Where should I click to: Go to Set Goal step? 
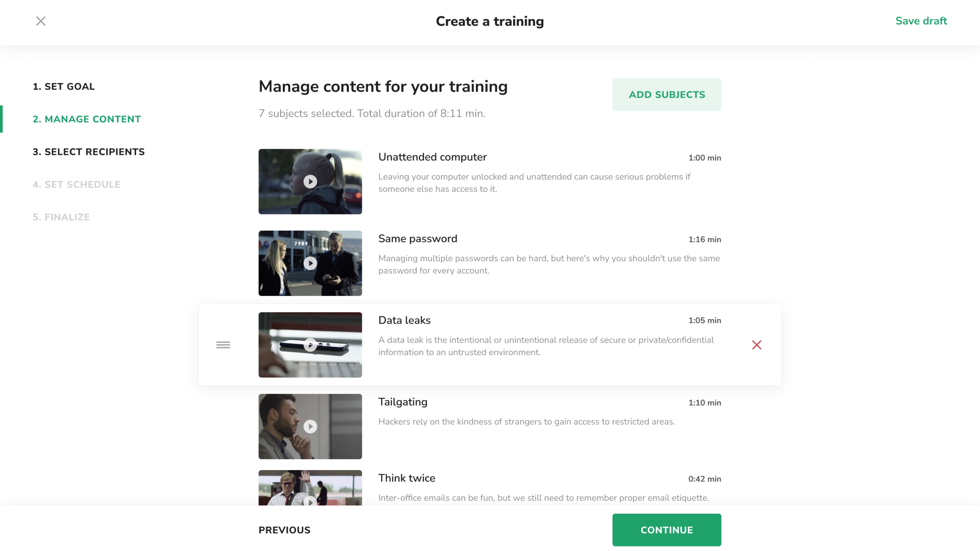tap(64, 87)
